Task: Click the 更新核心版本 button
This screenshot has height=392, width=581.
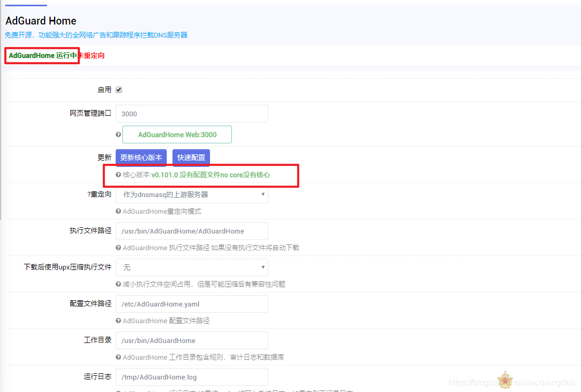Action: [x=141, y=157]
